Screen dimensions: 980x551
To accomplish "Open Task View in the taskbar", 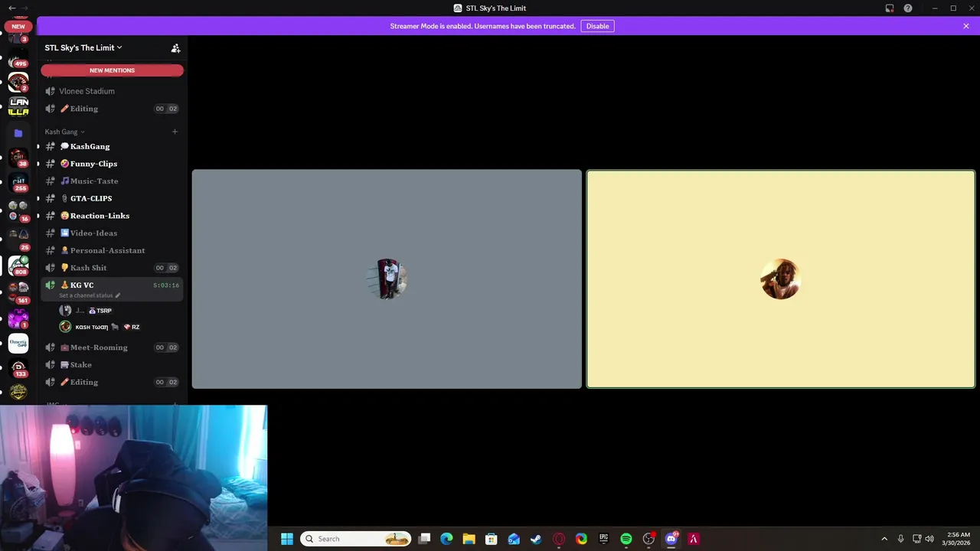I will [424, 539].
